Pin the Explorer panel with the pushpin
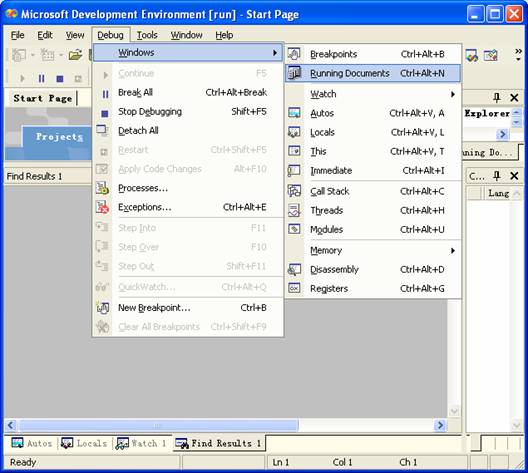Screen dimensions: 528x473 (497, 98)
